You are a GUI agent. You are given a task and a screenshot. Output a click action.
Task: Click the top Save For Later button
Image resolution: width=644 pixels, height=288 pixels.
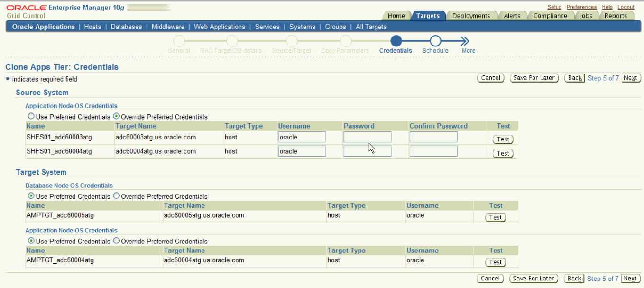click(x=534, y=78)
